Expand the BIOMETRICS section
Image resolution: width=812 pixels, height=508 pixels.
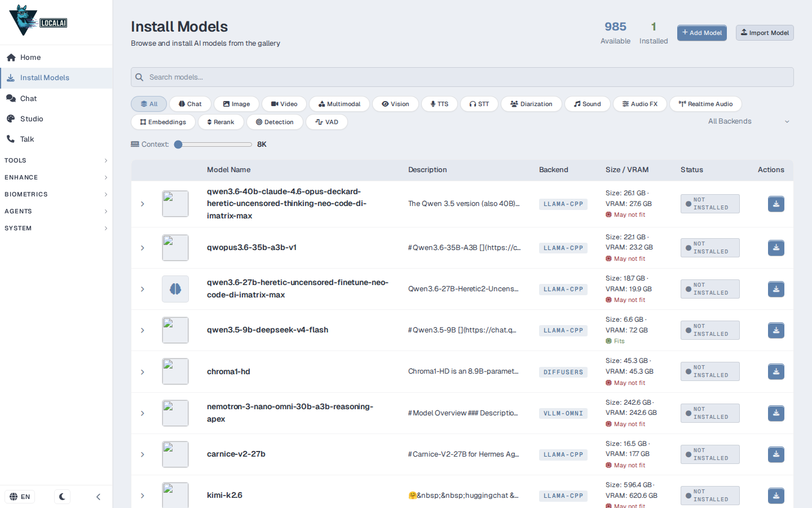(x=56, y=194)
